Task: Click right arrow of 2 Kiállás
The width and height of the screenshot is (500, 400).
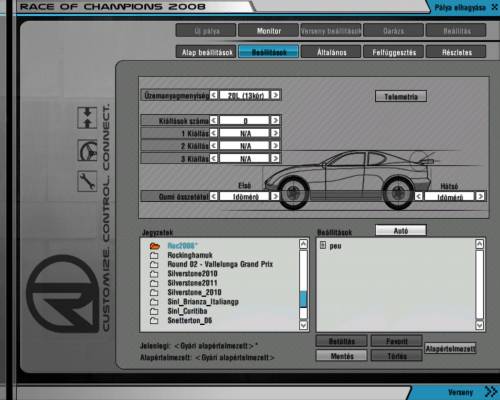Action: coord(275,146)
